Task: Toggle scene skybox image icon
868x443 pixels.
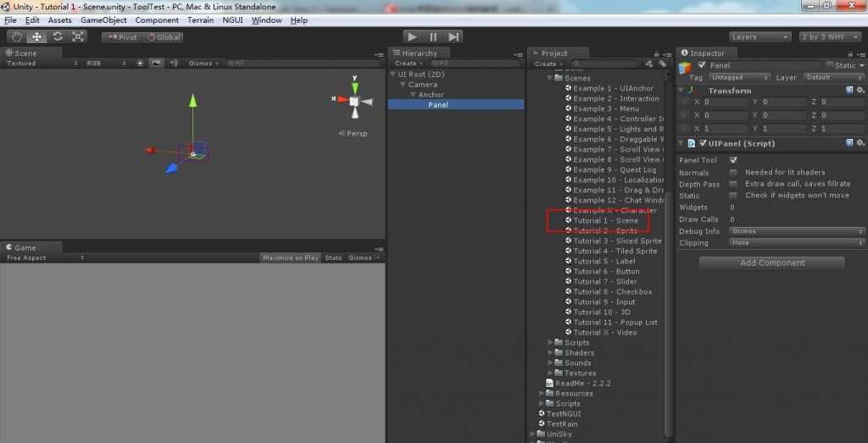Action: pos(157,63)
